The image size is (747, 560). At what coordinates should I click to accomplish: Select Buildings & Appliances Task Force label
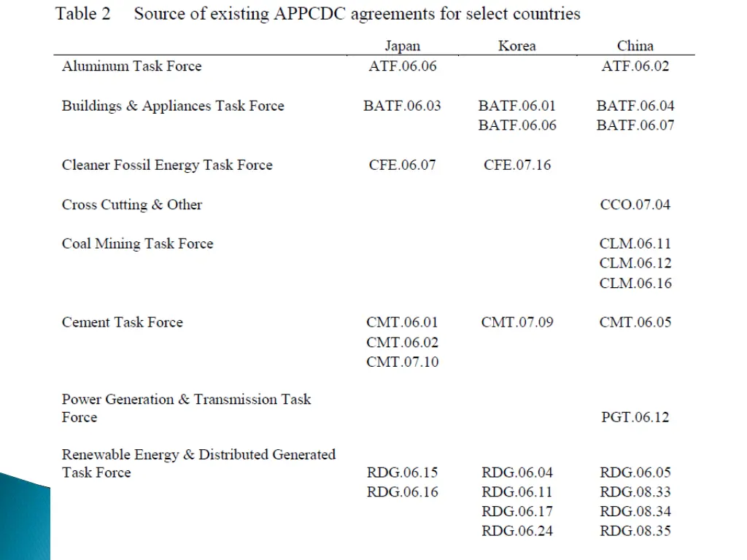pyautogui.click(x=173, y=106)
